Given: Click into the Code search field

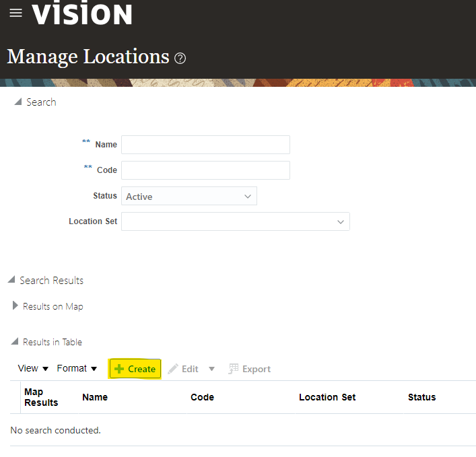Looking at the screenshot, I should tap(205, 170).
